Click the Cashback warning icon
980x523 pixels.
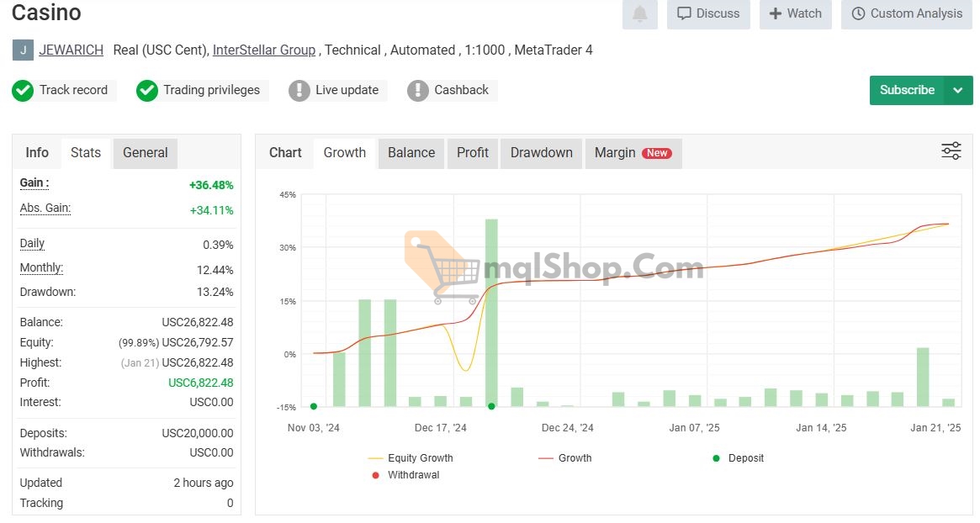[x=417, y=90]
